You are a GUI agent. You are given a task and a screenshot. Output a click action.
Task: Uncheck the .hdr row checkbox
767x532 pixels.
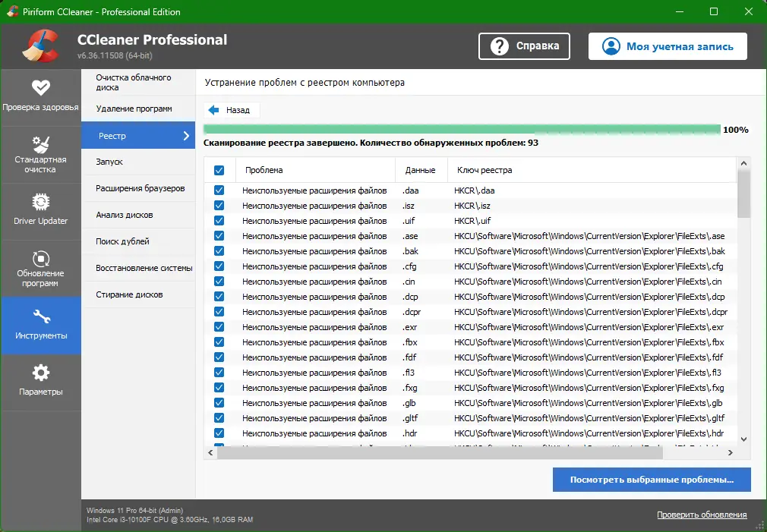(x=219, y=433)
